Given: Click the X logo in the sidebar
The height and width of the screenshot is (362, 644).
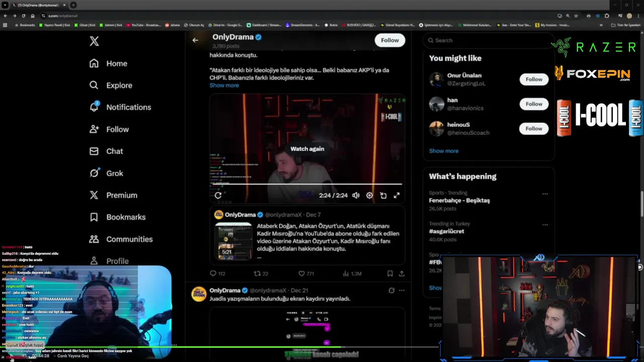Looking at the screenshot, I should tap(94, 41).
